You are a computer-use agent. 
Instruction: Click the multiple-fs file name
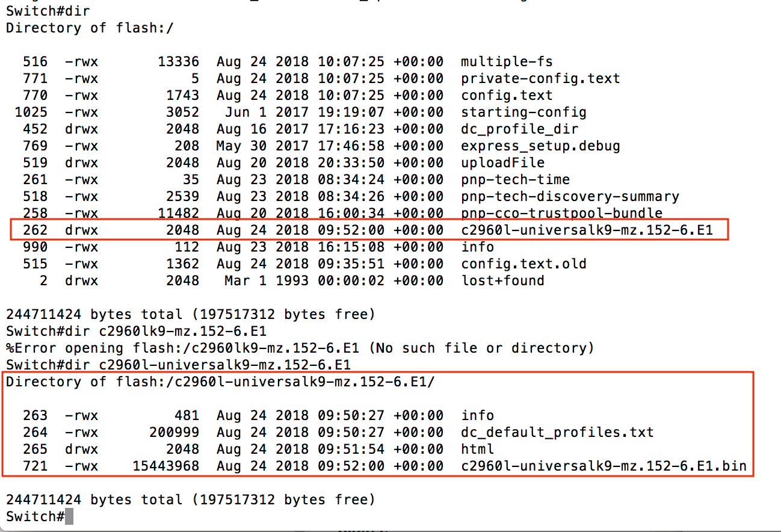click(x=507, y=61)
